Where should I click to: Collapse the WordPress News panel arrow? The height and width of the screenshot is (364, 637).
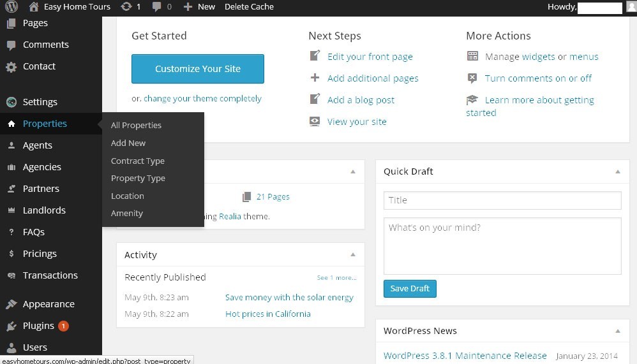coord(617,331)
